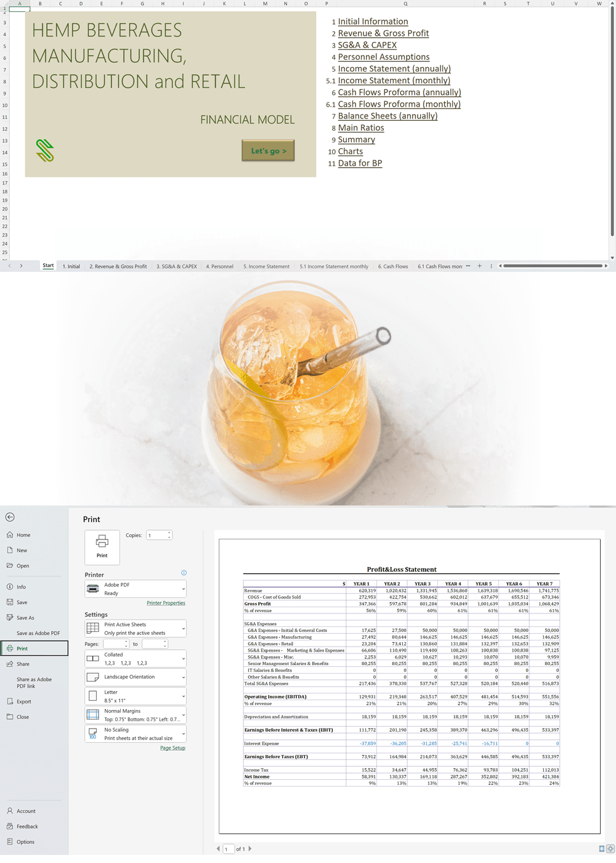Click the printer information circle icon

tap(184, 573)
